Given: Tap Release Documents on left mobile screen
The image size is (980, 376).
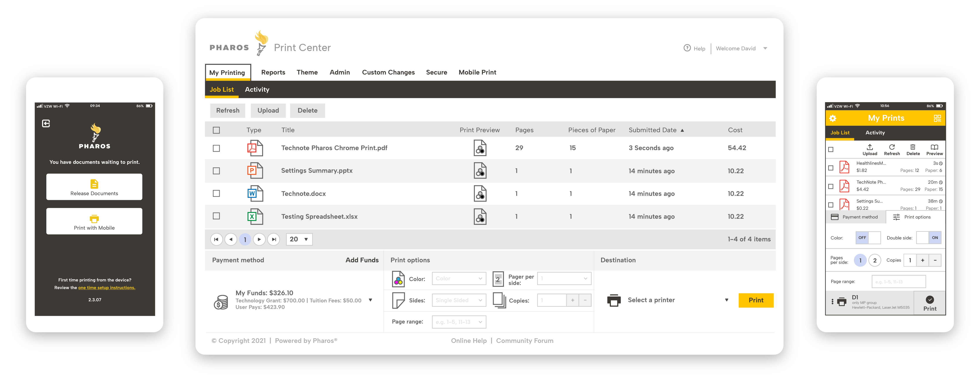Looking at the screenshot, I should coord(94,187).
